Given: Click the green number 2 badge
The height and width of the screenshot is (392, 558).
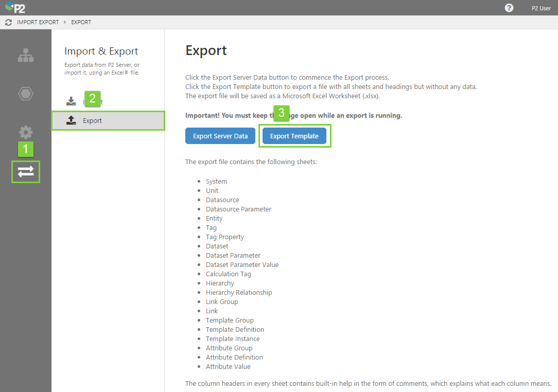Looking at the screenshot, I should click(92, 99).
